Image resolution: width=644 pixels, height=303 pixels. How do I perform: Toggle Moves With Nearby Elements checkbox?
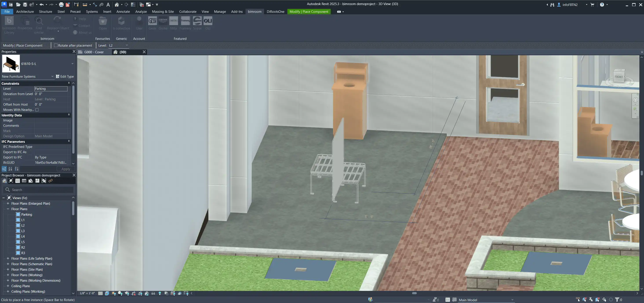point(37,110)
